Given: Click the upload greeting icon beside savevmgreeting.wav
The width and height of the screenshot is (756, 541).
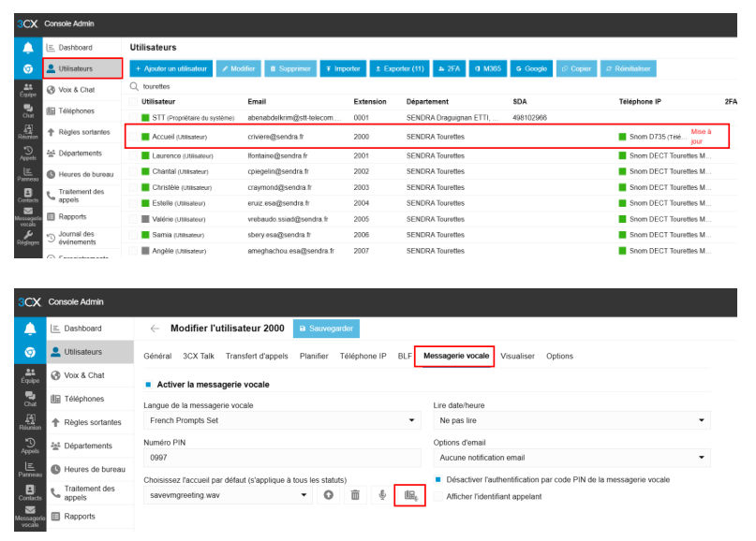Looking at the screenshot, I should point(328,495).
